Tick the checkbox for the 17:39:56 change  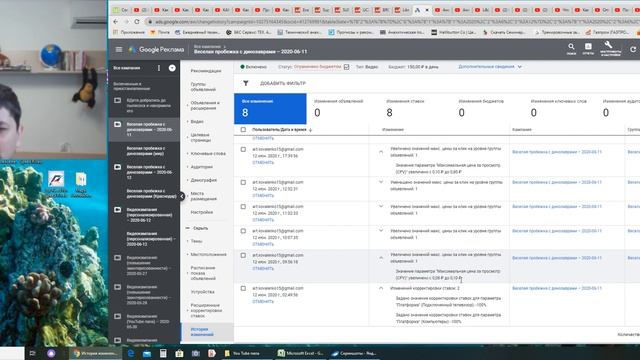(243, 149)
